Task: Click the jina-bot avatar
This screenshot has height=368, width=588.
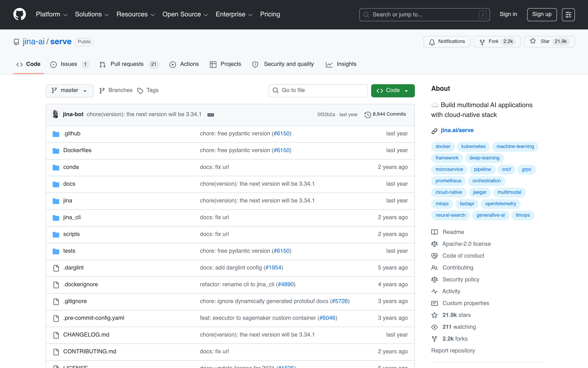Action: [55, 114]
